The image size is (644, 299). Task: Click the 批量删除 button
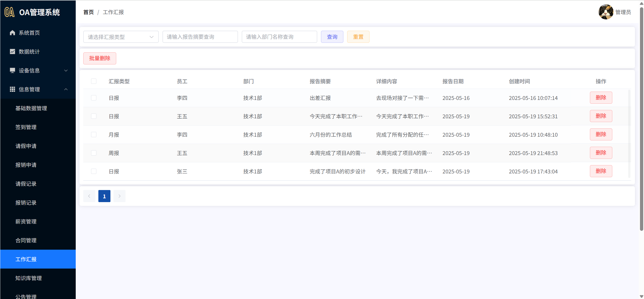click(100, 58)
